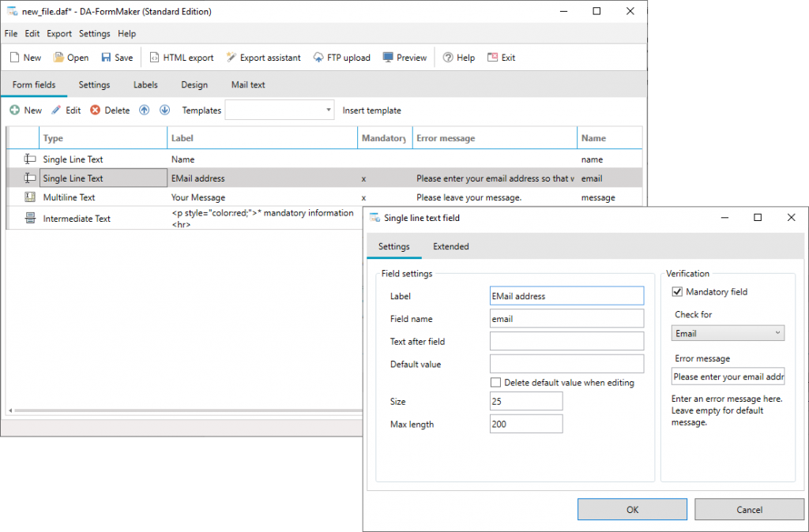Open the Help menu in the menu bar
Image resolution: width=809 pixels, height=532 pixels.
[x=127, y=33]
